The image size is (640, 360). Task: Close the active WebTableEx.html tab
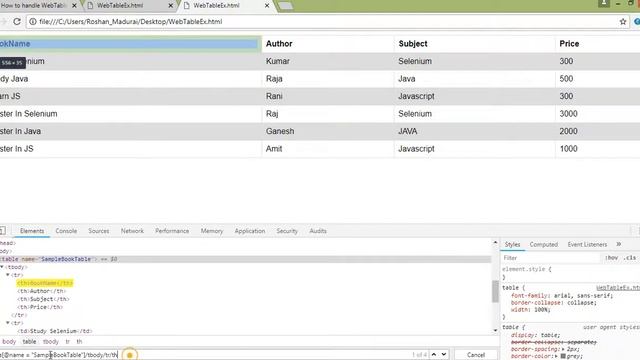point(267,6)
